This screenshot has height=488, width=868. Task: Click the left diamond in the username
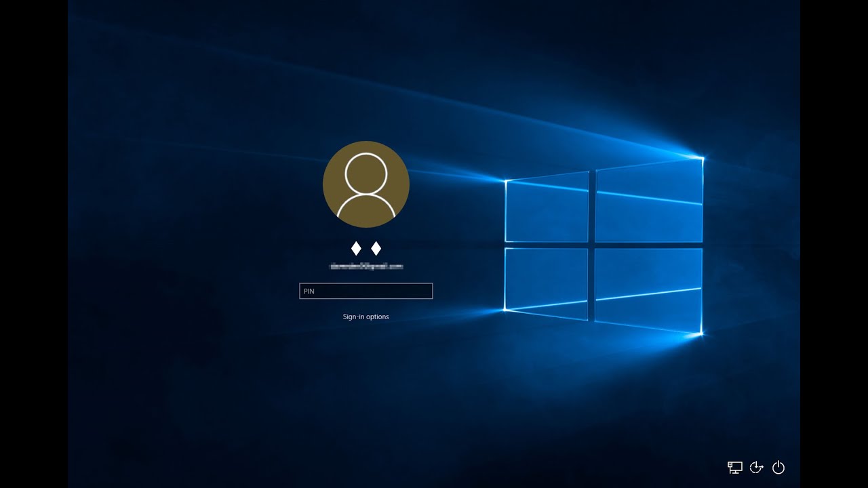(356, 249)
